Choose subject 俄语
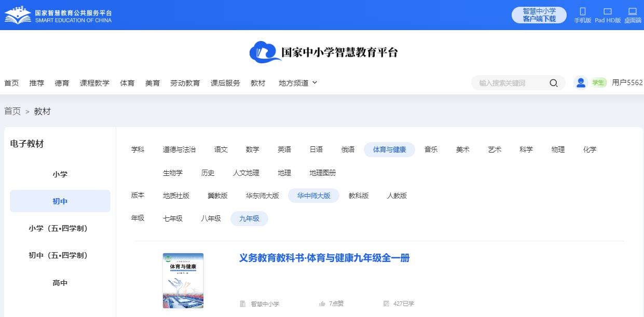 pos(348,149)
